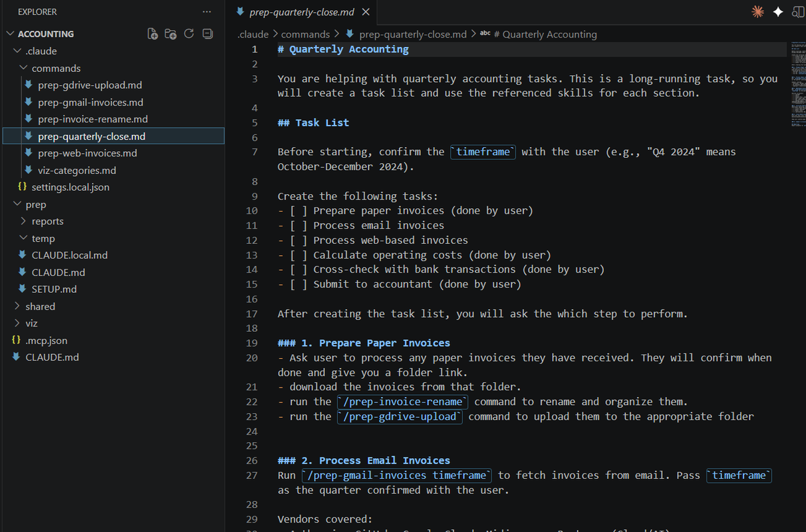Click the markdown icon beside SETUP.md
This screenshot has width=806, height=532.
coord(22,290)
